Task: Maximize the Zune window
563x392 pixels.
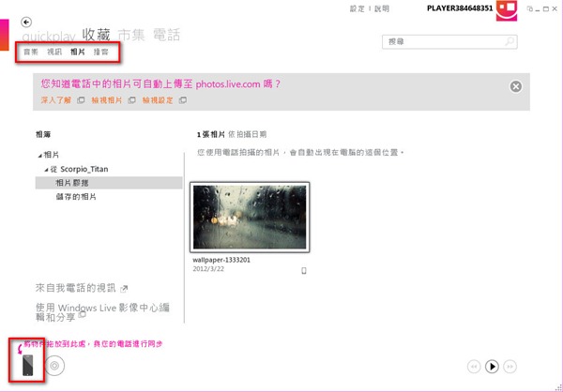Action: pos(546,9)
